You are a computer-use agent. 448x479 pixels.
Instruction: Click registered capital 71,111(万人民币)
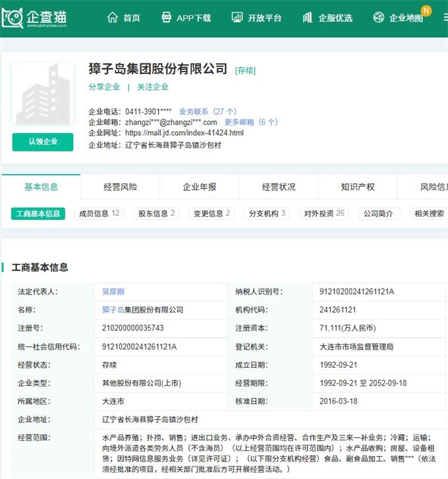point(347,328)
